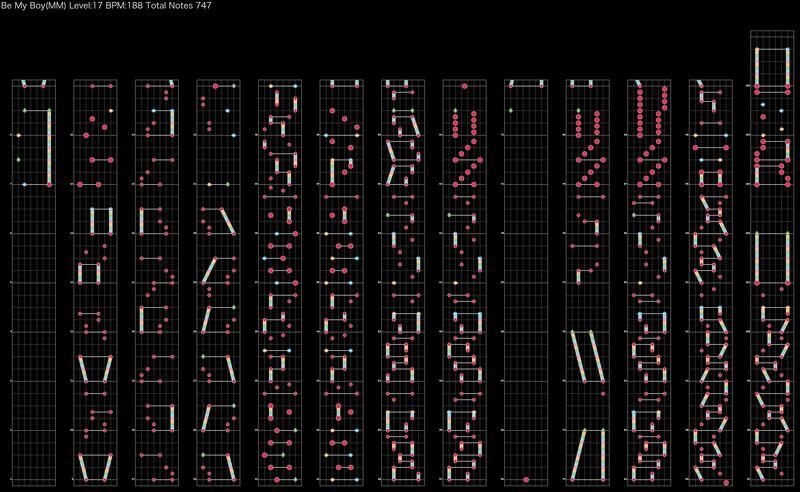The height and width of the screenshot is (492, 800).
Task: Click the small square hold pair in second column
Action: (x=88, y=272)
